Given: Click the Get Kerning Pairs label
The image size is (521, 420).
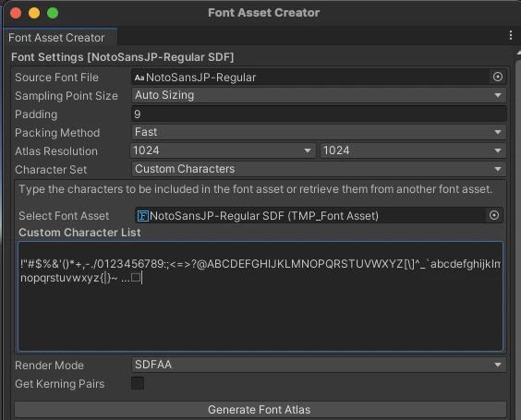Looking at the screenshot, I should [x=60, y=384].
